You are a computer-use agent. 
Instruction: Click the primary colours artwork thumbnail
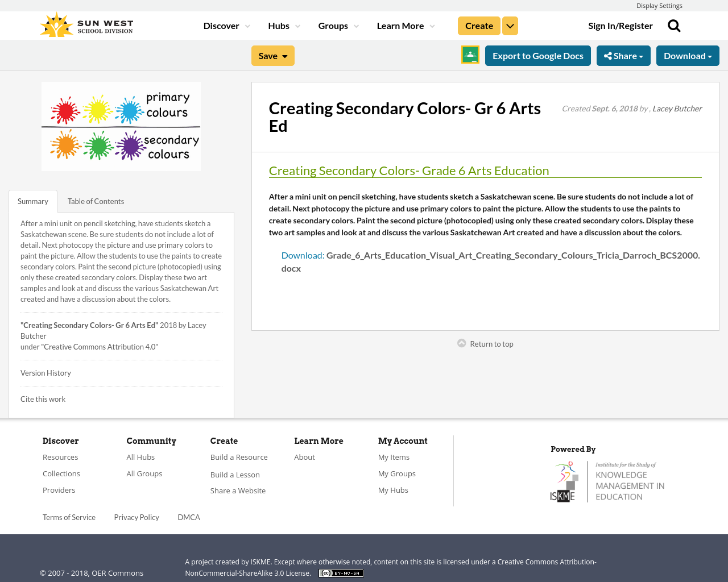point(121,126)
